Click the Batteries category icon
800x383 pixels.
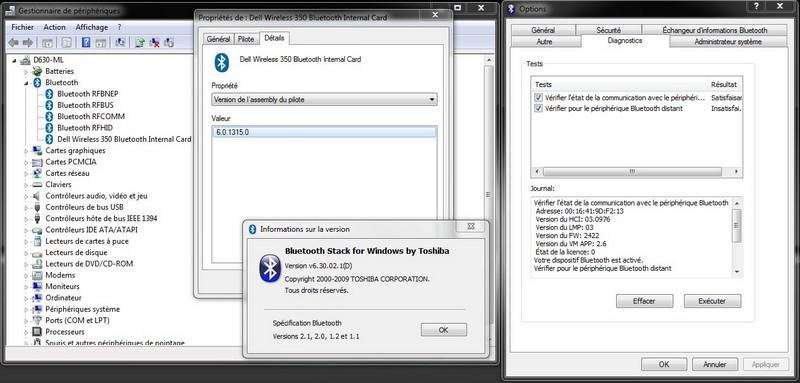coord(37,71)
